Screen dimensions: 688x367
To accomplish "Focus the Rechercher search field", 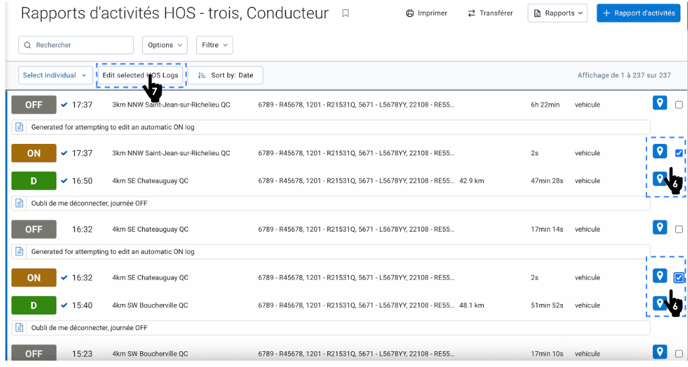I will pos(76,45).
